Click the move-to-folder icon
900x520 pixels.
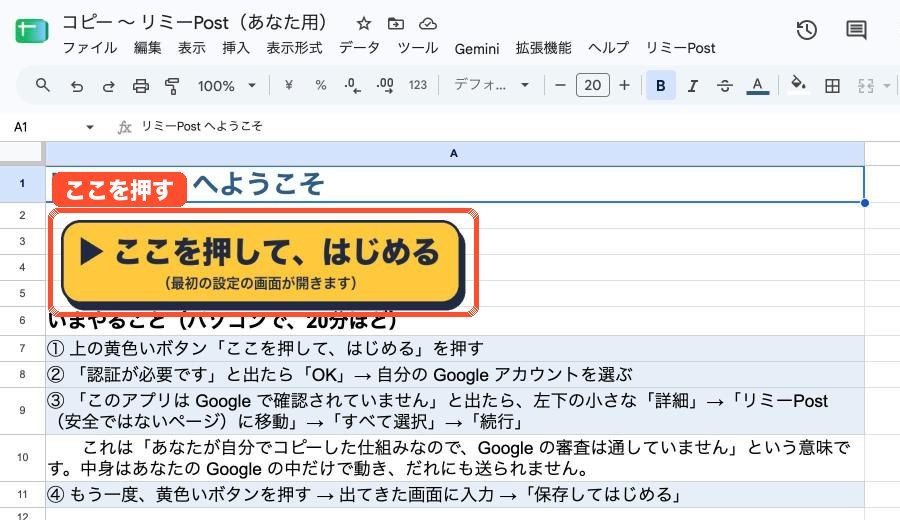(395, 24)
